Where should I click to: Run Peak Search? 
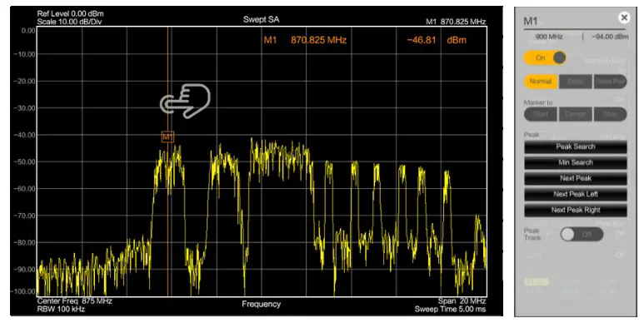click(576, 147)
